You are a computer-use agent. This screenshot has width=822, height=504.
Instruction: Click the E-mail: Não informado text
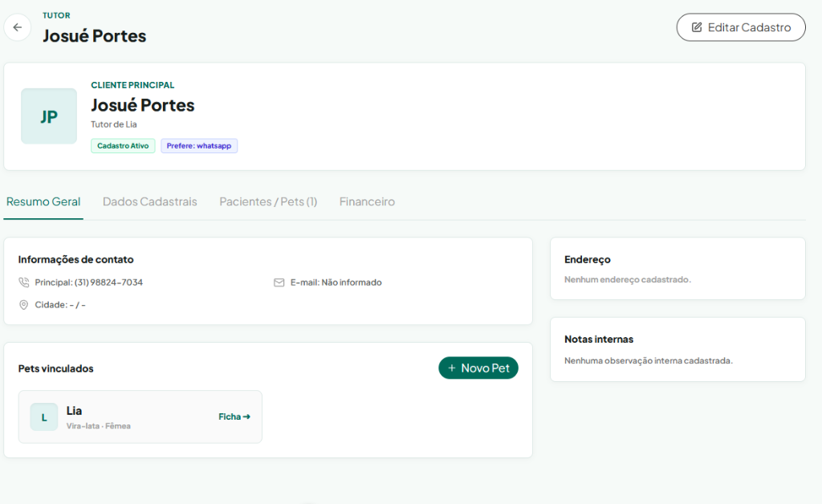[x=336, y=282]
